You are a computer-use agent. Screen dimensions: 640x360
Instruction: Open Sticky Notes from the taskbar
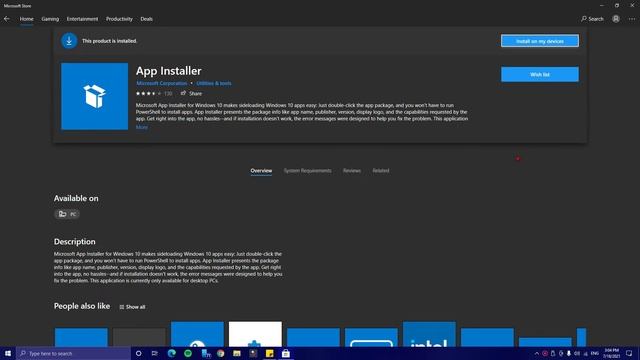tap(269, 353)
